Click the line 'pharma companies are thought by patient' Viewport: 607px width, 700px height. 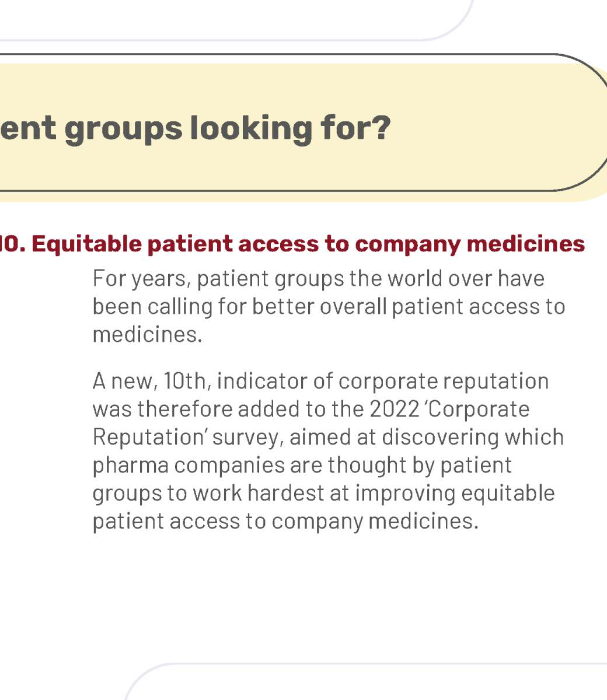302,466
